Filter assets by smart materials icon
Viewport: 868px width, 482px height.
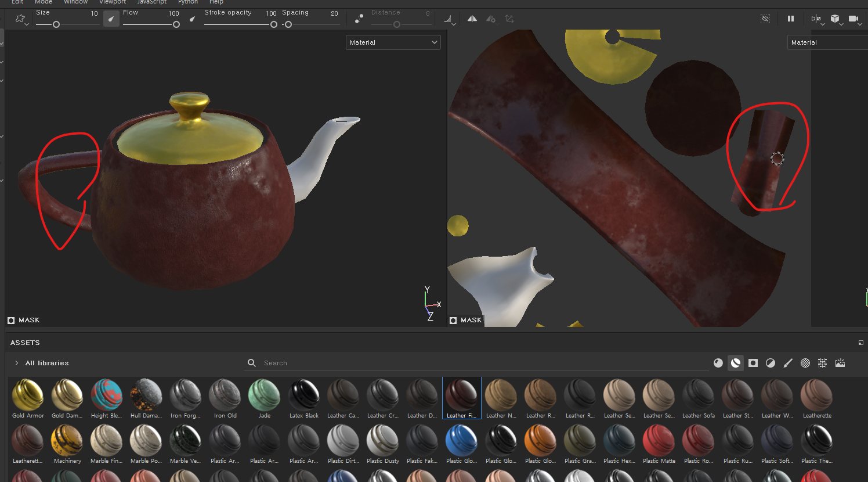(736, 363)
